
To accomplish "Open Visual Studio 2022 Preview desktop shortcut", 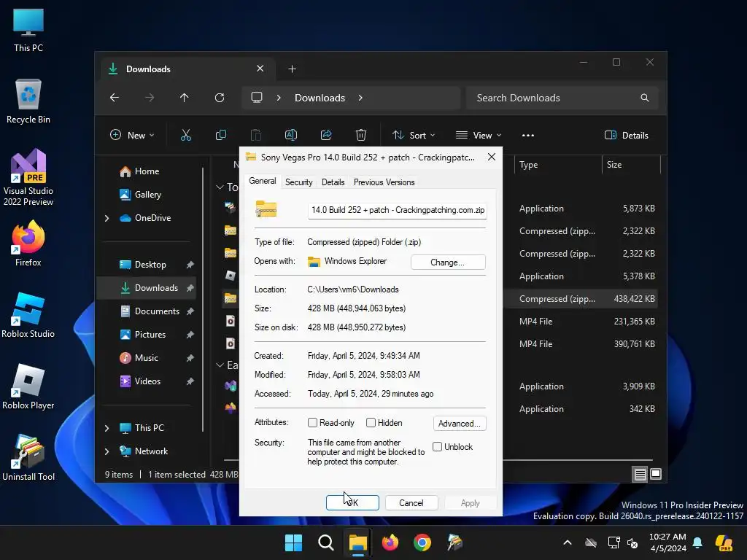I will (28, 177).
